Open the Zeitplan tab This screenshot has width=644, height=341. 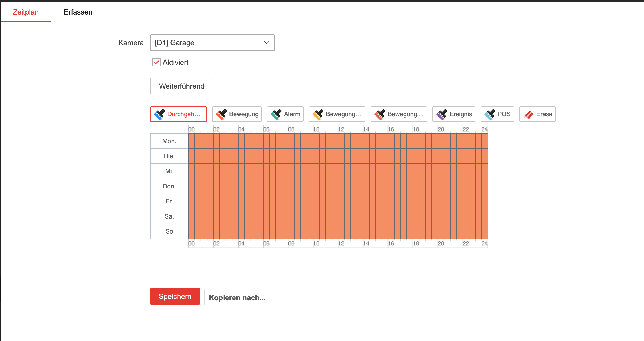(26, 12)
